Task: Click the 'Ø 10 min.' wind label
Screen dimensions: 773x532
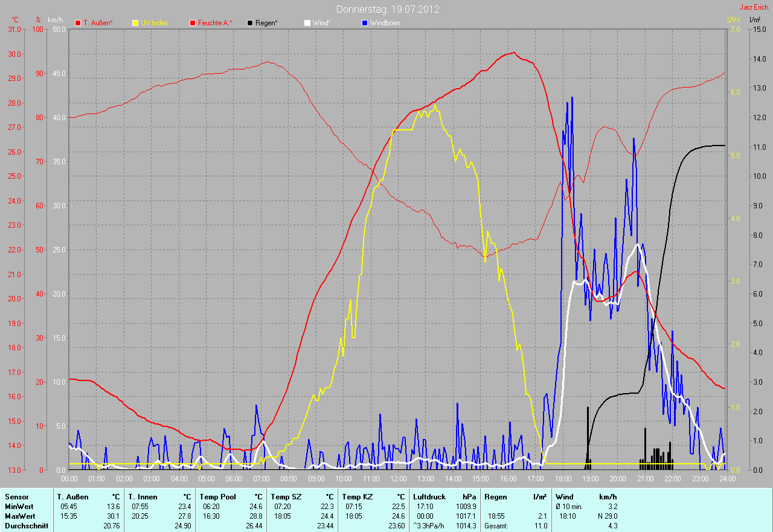Action: tap(569, 507)
